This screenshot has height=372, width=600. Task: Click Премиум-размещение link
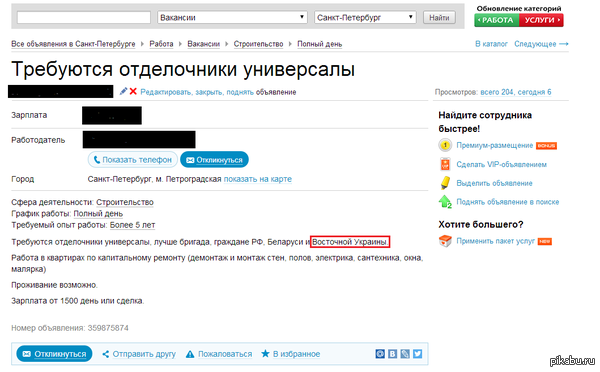coord(494,145)
